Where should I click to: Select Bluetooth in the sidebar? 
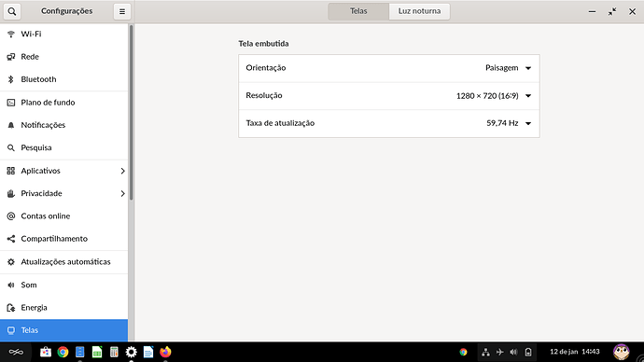64,79
